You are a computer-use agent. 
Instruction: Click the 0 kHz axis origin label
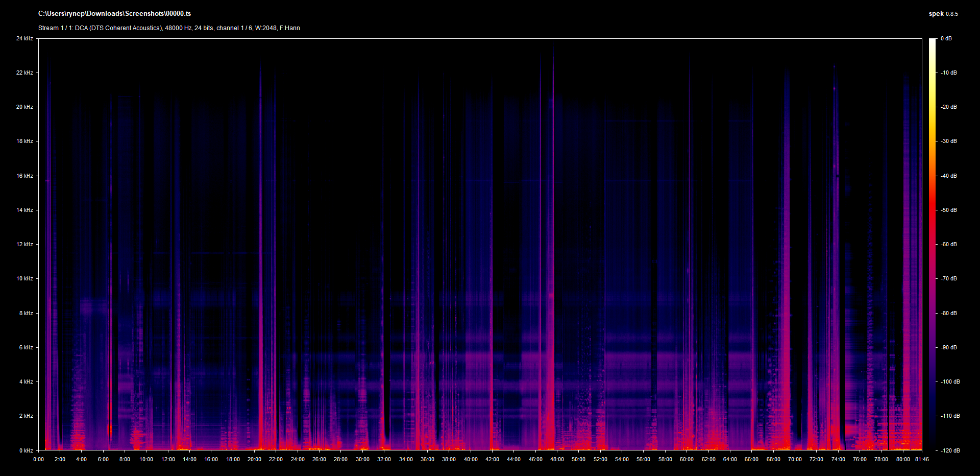[x=26, y=450]
